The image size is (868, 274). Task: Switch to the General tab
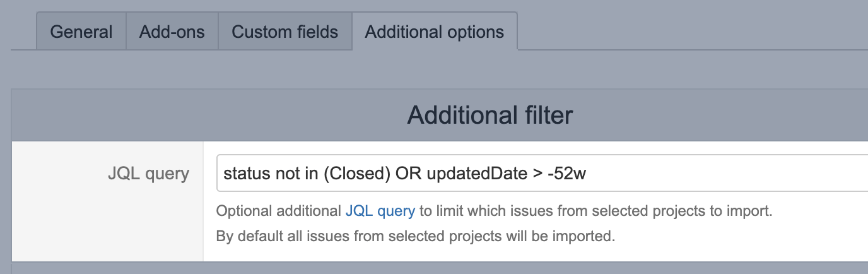[x=81, y=32]
